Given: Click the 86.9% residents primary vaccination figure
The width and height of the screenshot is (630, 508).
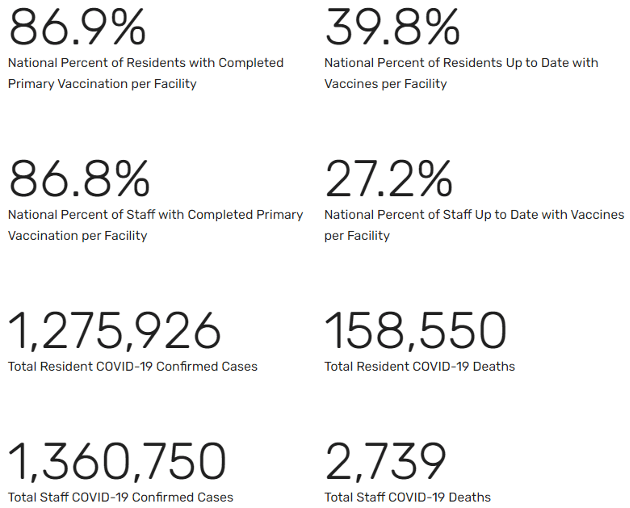Looking at the screenshot, I should point(78,27).
